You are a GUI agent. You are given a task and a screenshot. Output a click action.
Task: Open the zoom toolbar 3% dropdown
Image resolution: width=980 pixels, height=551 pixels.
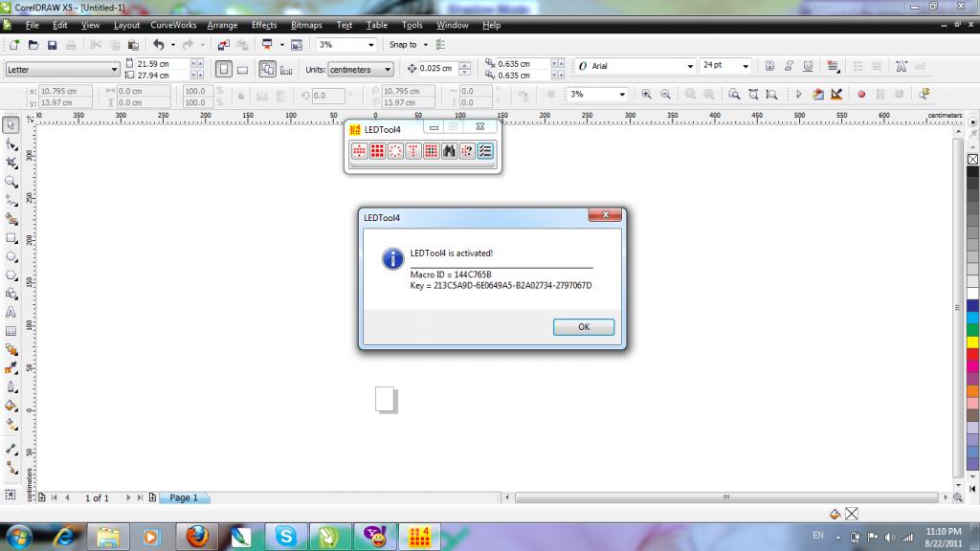(x=622, y=95)
